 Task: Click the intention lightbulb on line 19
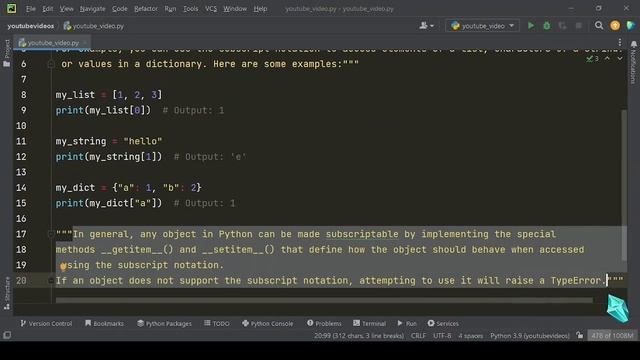(63, 267)
